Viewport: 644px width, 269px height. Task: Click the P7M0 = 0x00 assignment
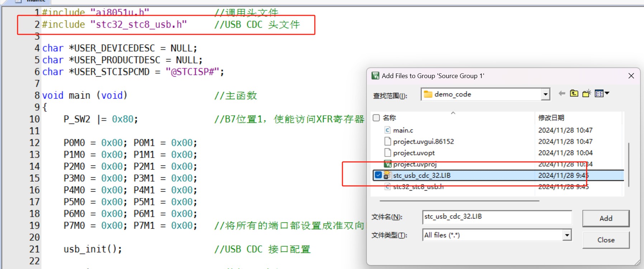tap(95, 225)
